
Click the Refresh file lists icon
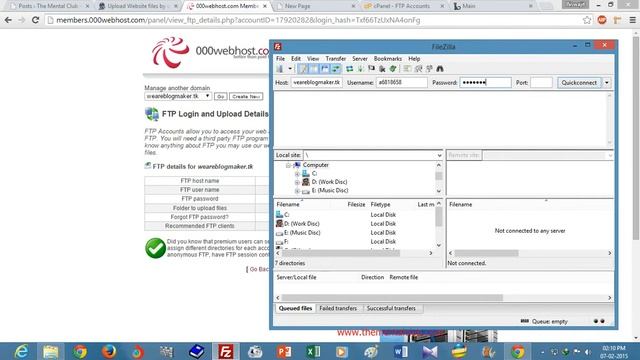click(x=350, y=69)
